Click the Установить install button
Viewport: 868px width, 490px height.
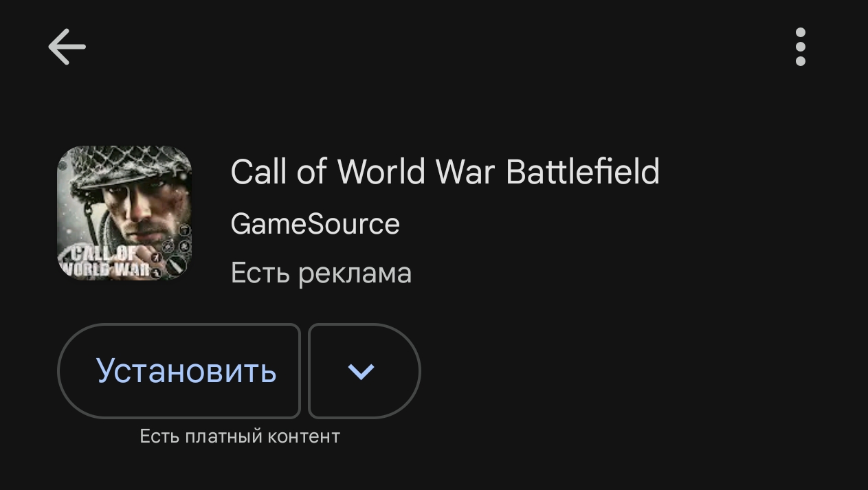179,371
